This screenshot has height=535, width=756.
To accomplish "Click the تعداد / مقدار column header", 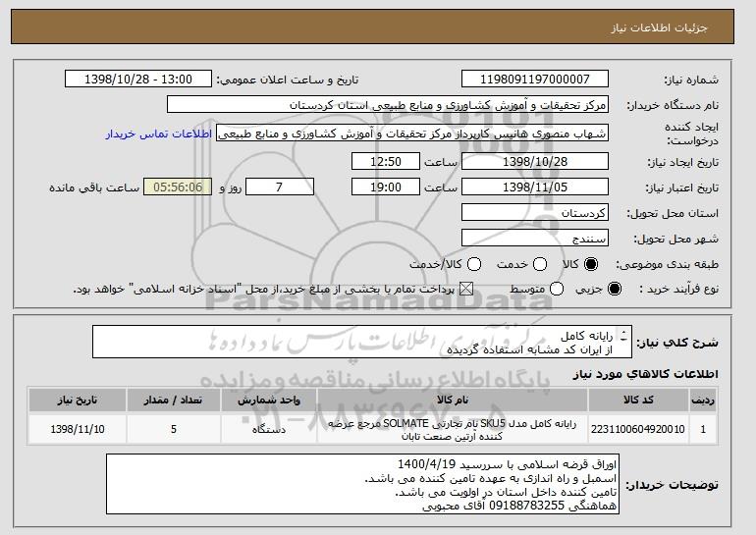I will click(174, 401).
